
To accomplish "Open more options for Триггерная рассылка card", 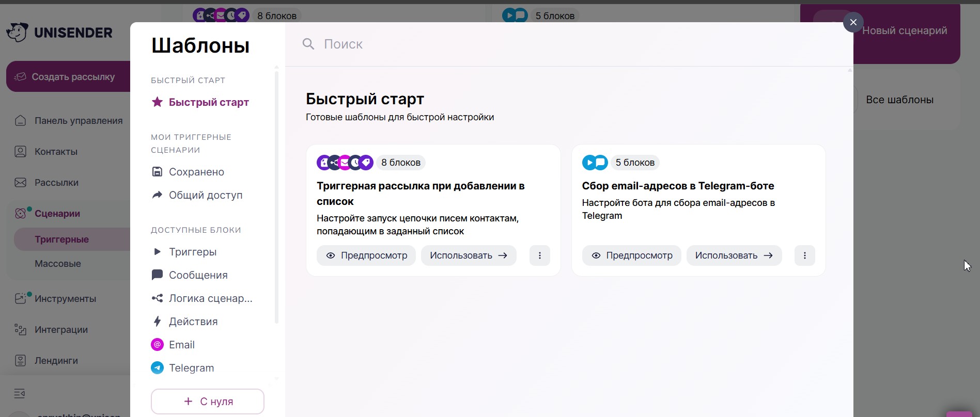I will [540, 255].
